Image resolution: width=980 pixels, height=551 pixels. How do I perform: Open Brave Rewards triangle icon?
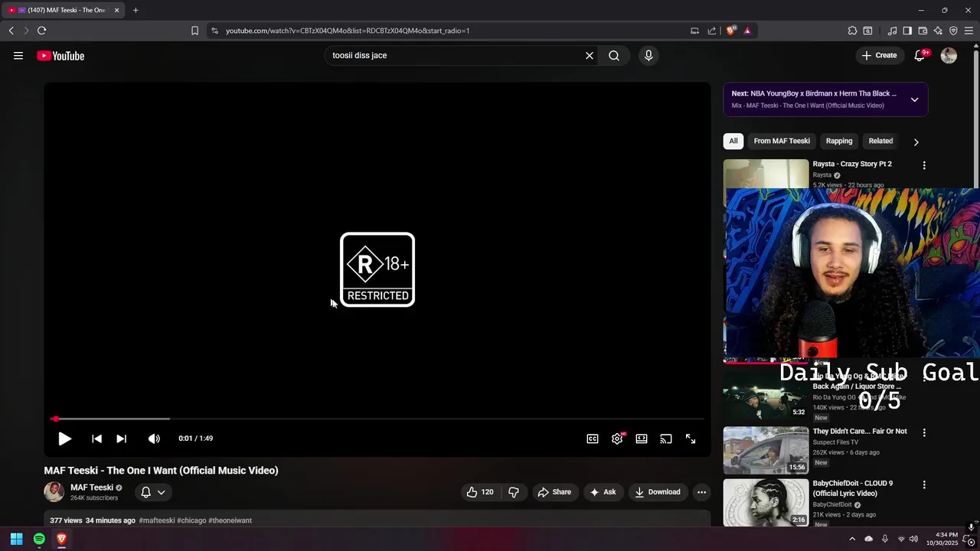[747, 31]
